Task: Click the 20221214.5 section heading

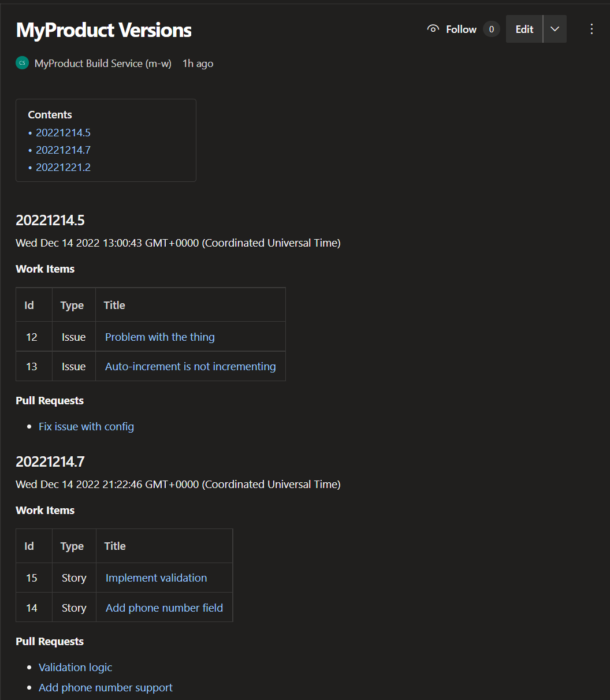Action: [50, 221]
